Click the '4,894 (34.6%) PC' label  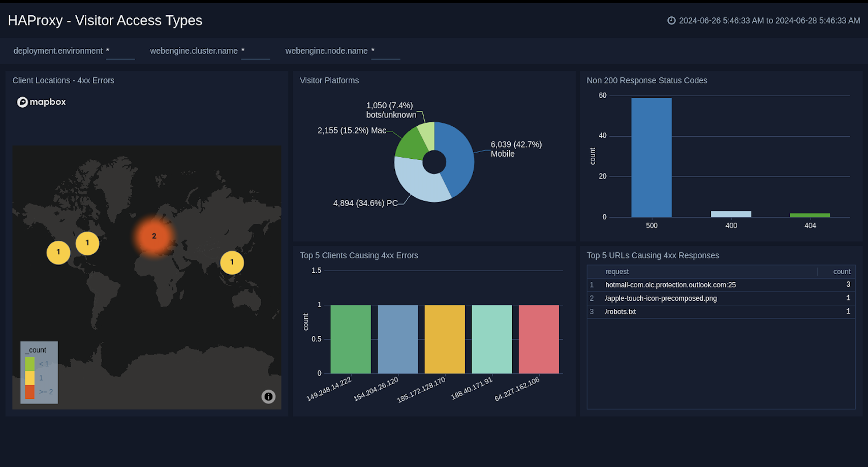coord(365,203)
